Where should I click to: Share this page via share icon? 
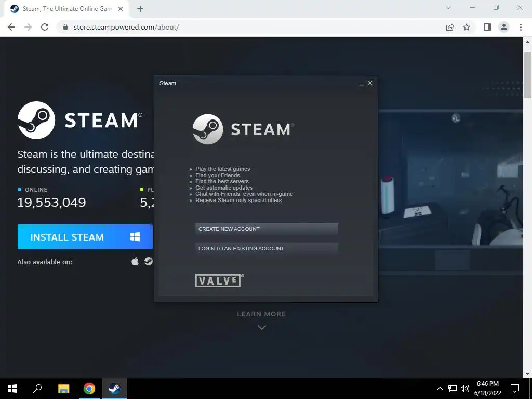450,27
